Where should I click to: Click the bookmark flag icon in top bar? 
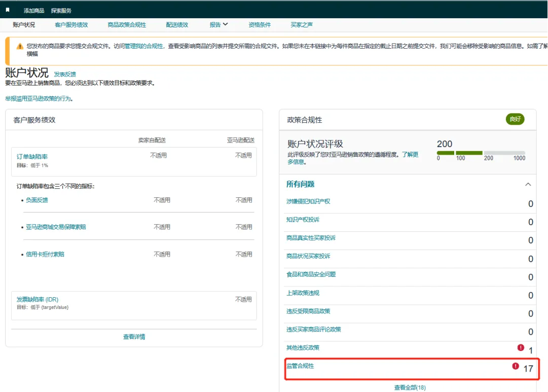click(x=8, y=10)
